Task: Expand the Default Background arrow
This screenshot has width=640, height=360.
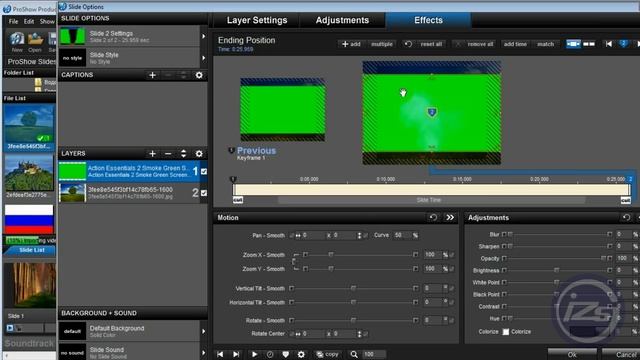Action: (x=203, y=331)
